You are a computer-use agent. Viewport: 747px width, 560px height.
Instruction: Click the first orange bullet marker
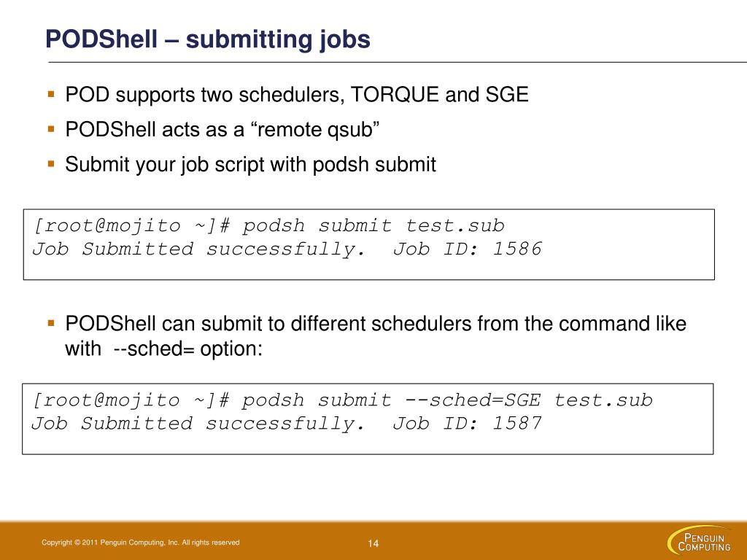click(51, 94)
